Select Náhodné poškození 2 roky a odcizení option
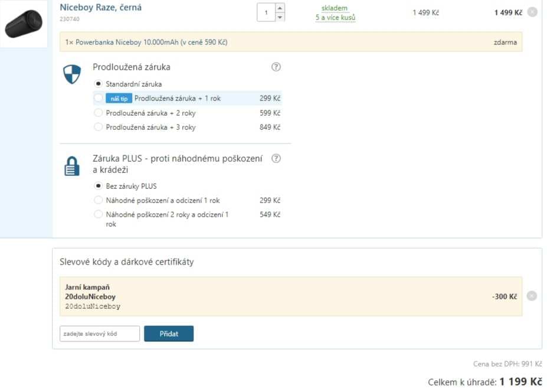Image resolution: width=547 pixels, height=392 pixels. click(99, 214)
